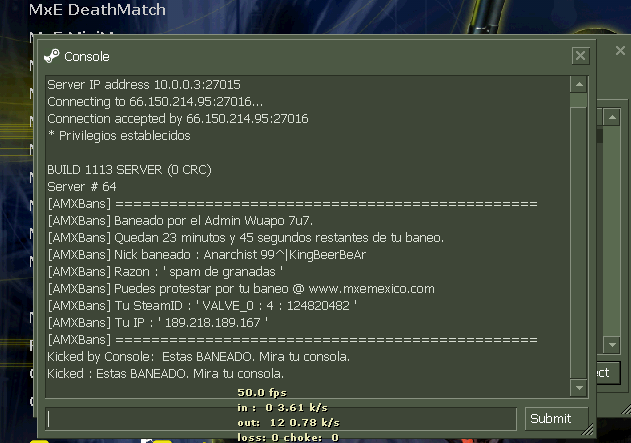Click the www.mxemexico.com text in console
The width and height of the screenshot is (631, 443).
tap(371, 289)
